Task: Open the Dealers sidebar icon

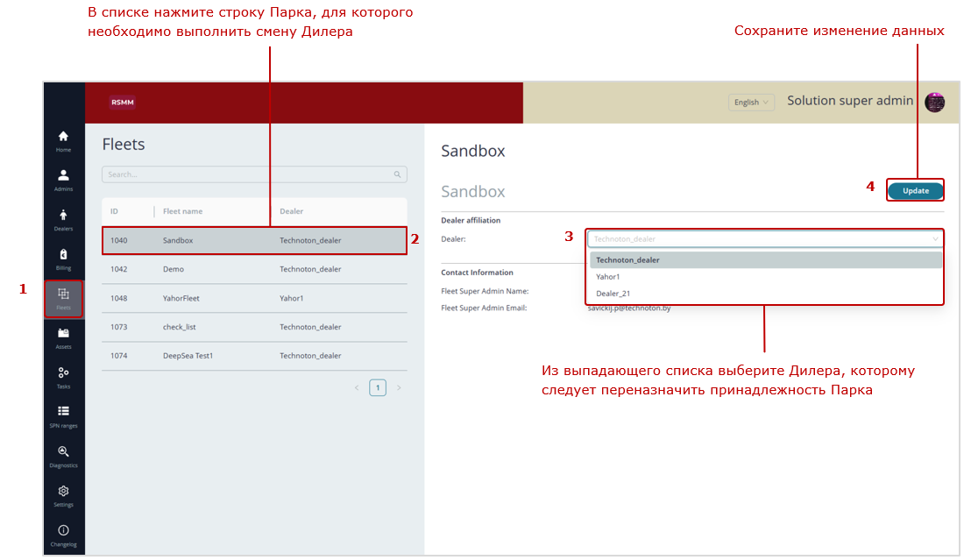Action: pyautogui.click(x=63, y=219)
